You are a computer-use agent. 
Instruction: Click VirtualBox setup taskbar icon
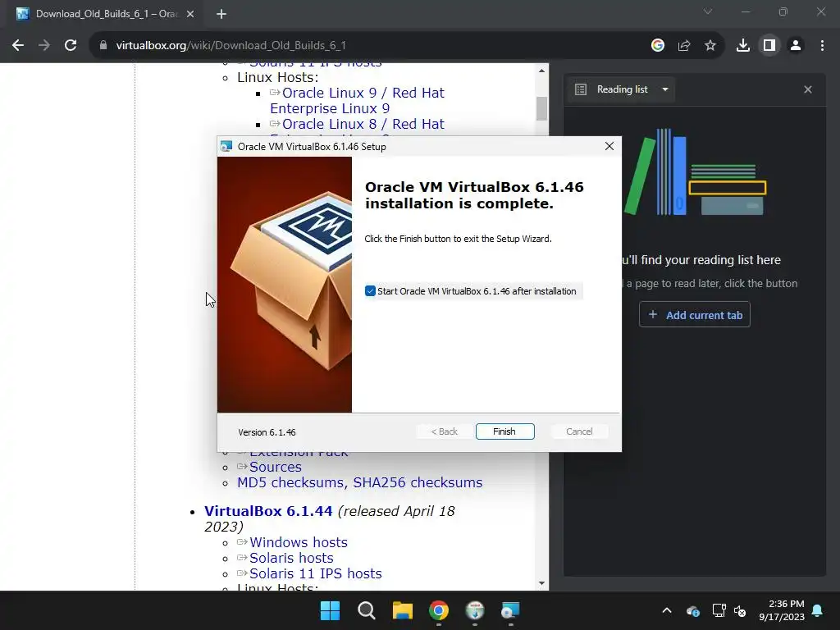[510, 610]
